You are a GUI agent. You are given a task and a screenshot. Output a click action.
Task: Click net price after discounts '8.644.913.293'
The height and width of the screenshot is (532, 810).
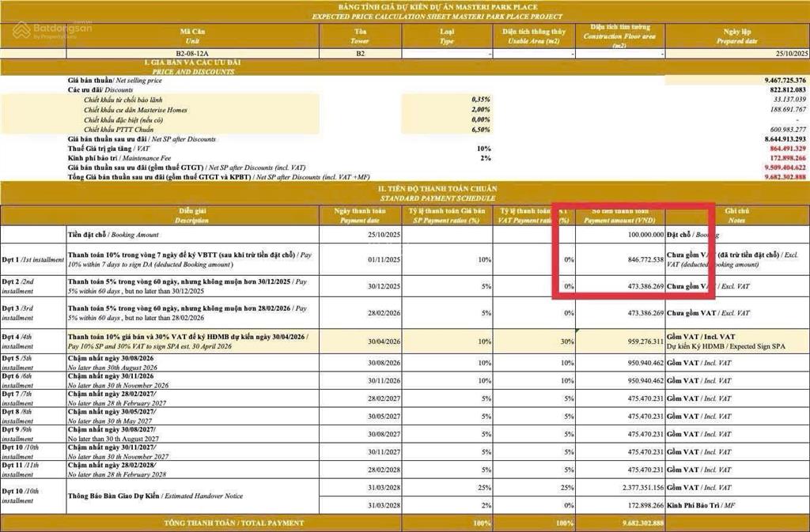click(785, 139)
